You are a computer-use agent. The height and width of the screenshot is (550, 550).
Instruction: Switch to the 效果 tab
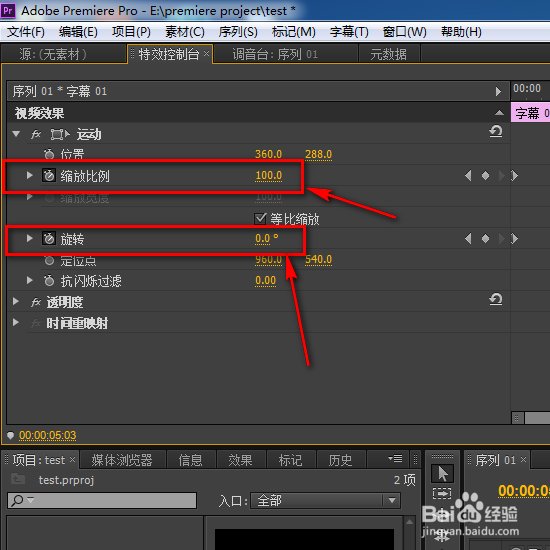coord(240,460)
